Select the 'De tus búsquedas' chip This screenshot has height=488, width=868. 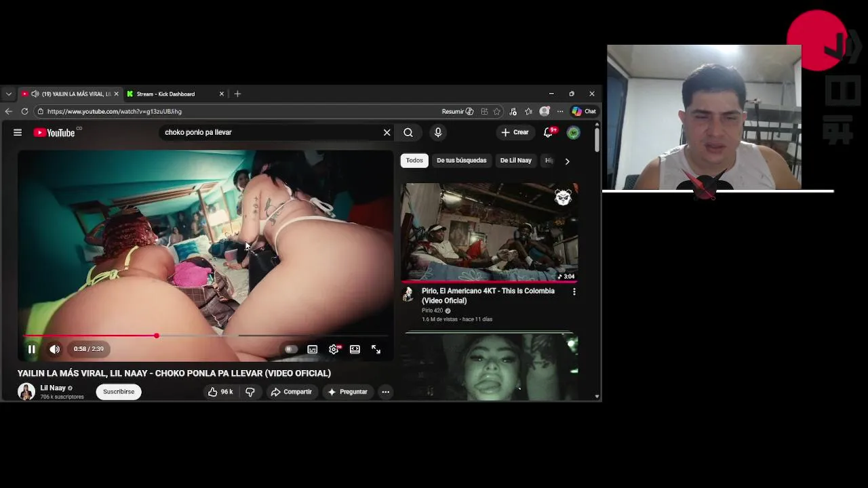point(461,161)
